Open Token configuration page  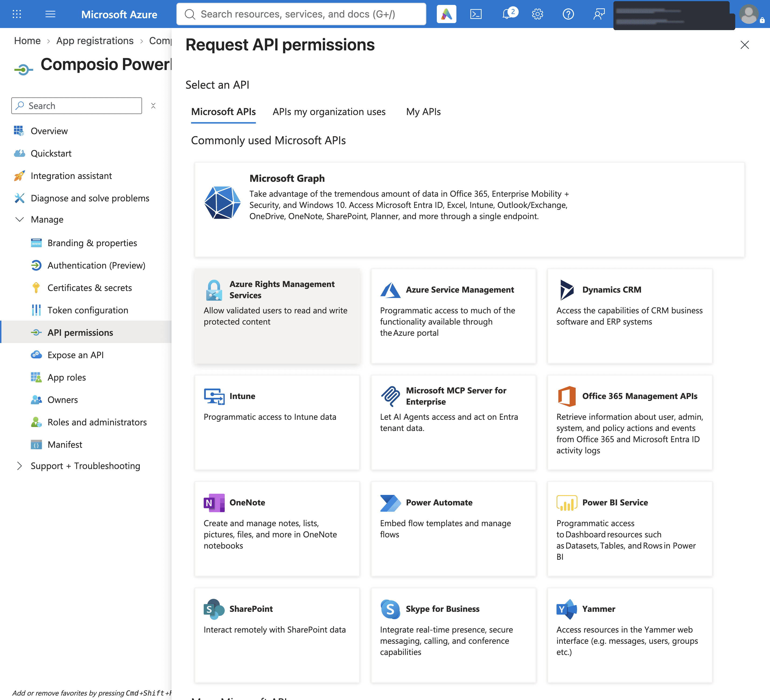pyautogui.click(x=87, y=311)
